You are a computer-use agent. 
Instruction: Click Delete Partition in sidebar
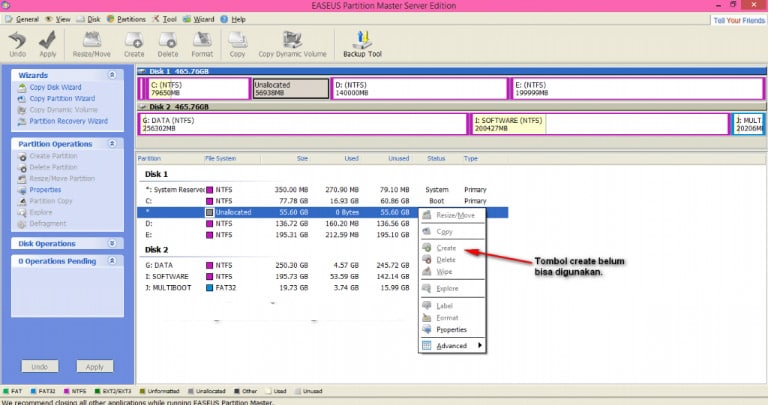click(48, 167)
